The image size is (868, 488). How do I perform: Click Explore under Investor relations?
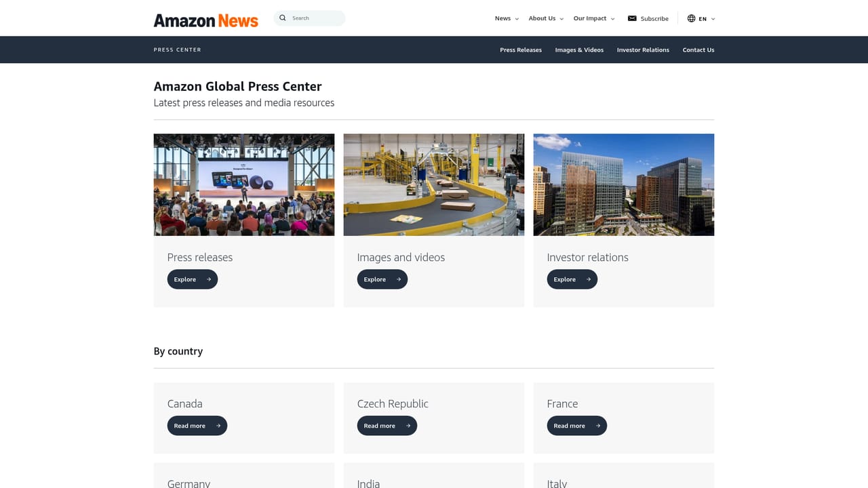572,279
